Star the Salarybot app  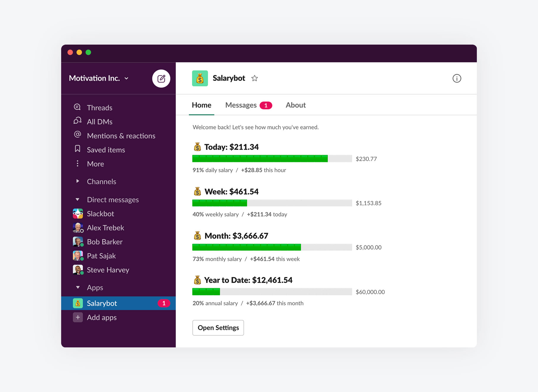(x=255, y=78)
